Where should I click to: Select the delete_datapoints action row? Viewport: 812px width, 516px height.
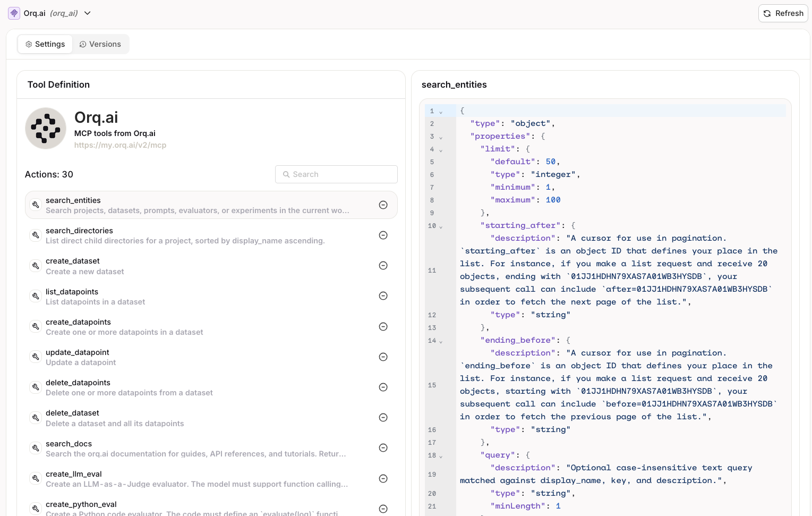(211, 387)
